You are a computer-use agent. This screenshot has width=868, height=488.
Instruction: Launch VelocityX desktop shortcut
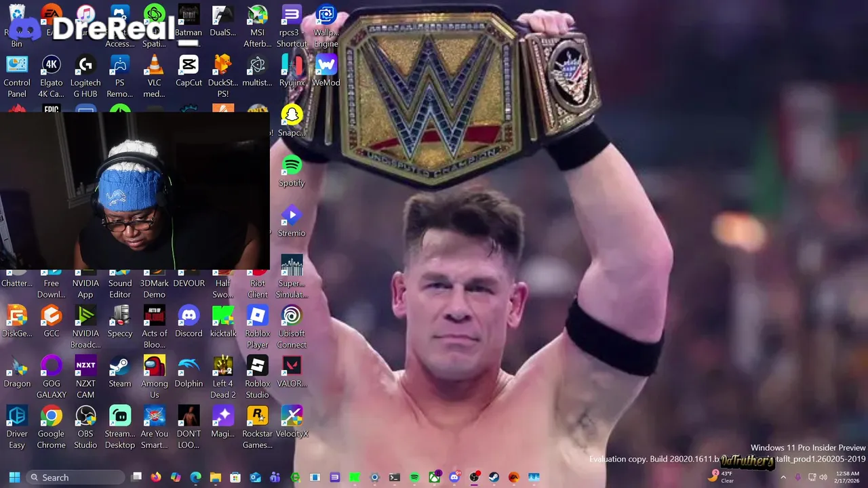[x=292, y=422]
